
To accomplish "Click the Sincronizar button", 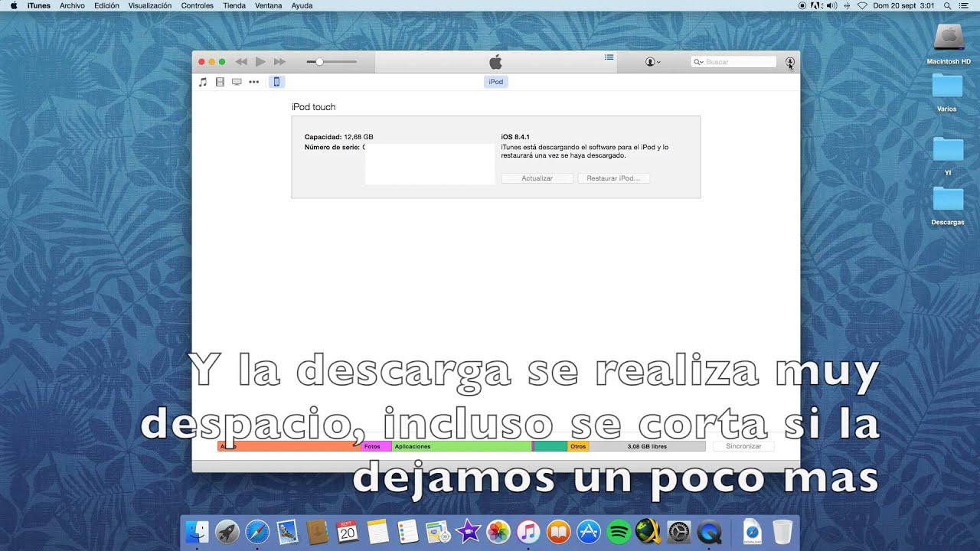I will [743, 446].
